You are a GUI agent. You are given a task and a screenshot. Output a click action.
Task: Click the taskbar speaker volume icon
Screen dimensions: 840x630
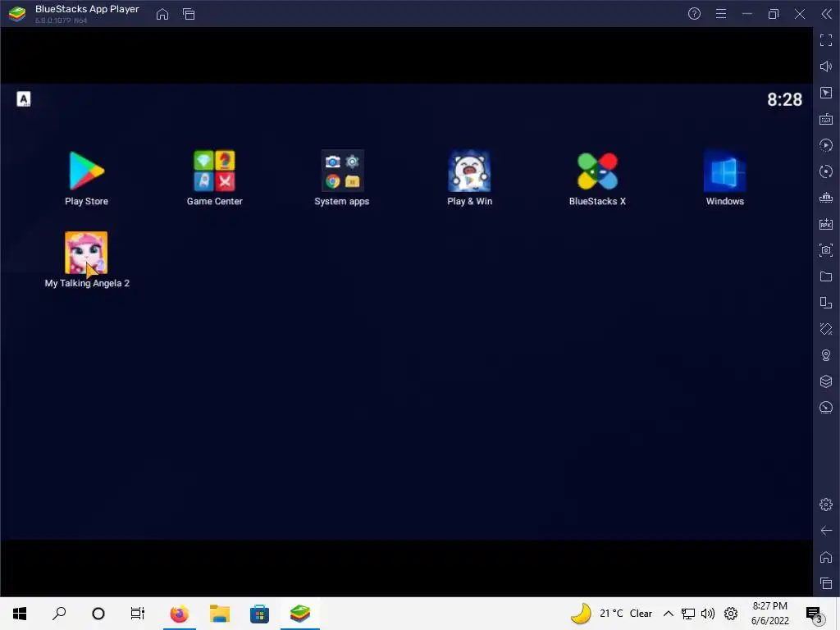click(x=708, y=614)
